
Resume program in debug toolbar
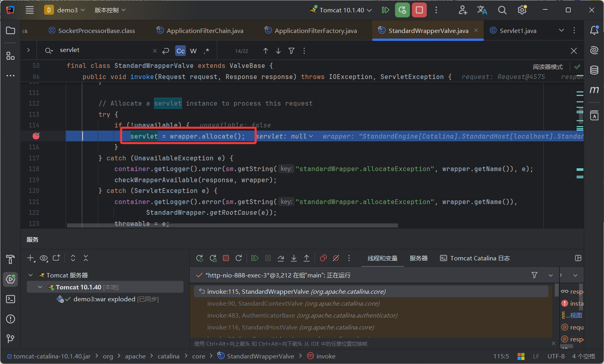tap(255, 258)
